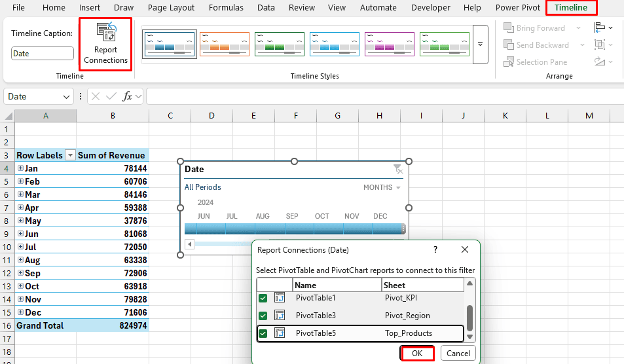Open the Bring Forward dropdown arrow
624x364 pixels.
tap(578, 28)
